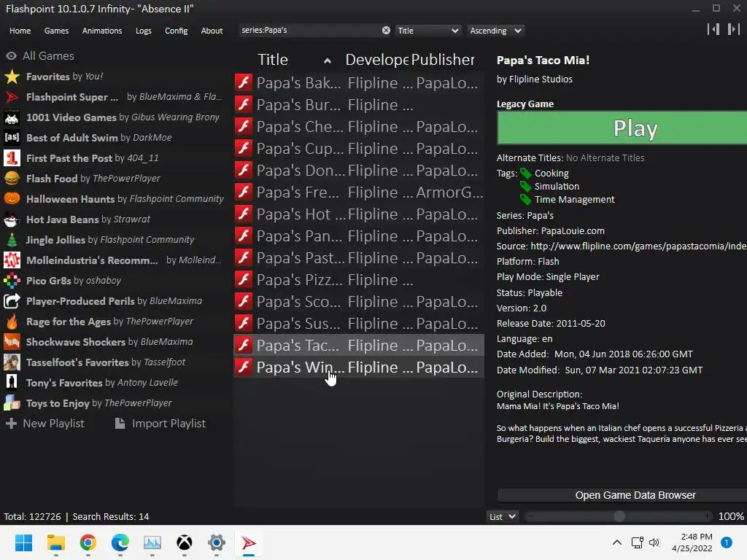Screen dimensions: 747x560
Task: Toggle Title column sort arrow
Action: coord(328,61)
